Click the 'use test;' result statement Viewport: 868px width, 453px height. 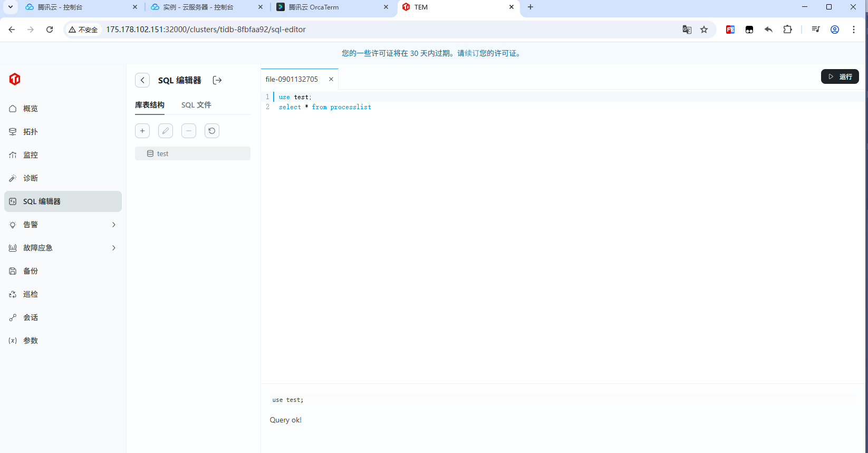pyautogui.click(x=288, y=400)
